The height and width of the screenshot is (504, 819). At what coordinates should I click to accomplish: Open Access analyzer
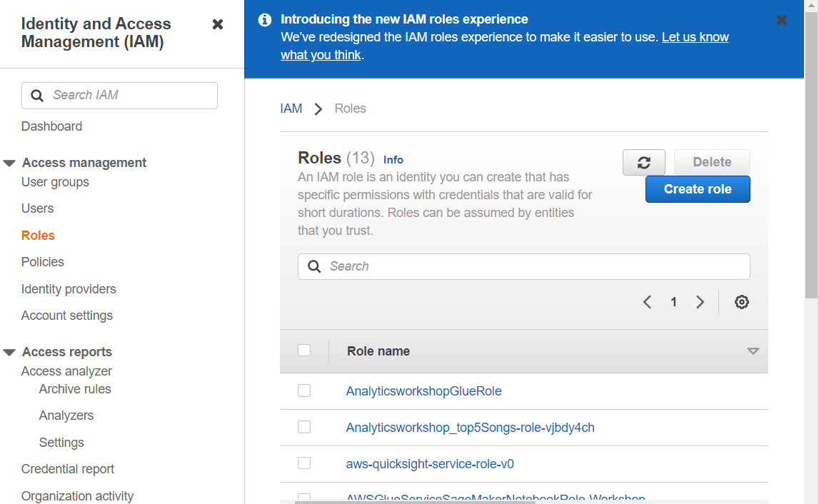click(66, 371)
